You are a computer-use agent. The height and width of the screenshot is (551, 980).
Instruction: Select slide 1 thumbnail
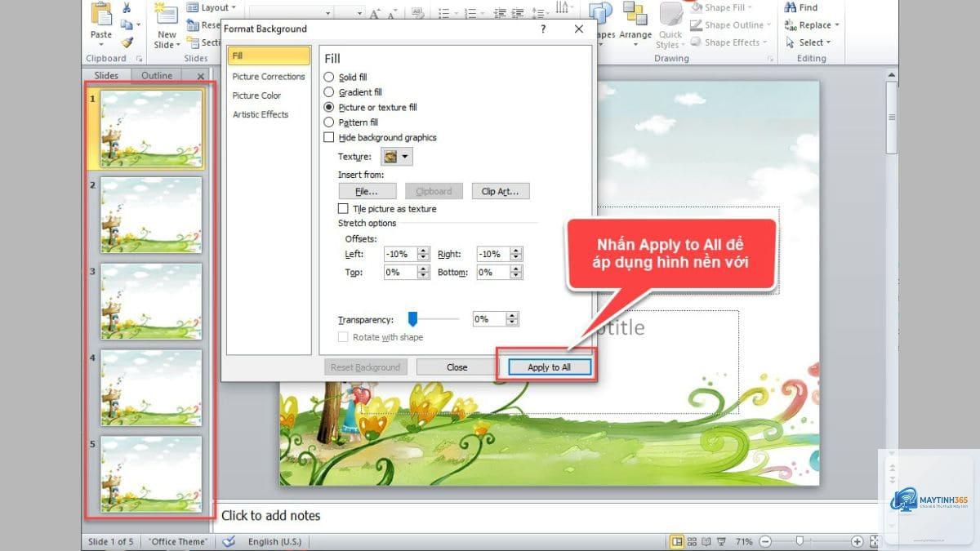click(151, 128)
